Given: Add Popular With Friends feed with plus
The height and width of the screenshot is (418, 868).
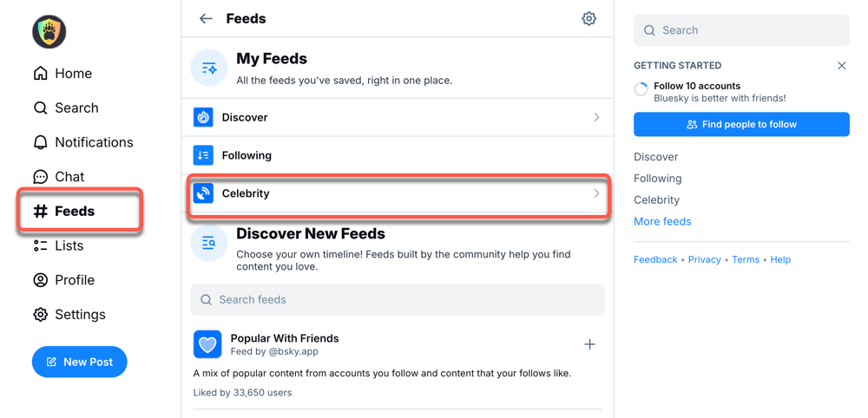Looking at the screenshot, I should coord(589,344).
